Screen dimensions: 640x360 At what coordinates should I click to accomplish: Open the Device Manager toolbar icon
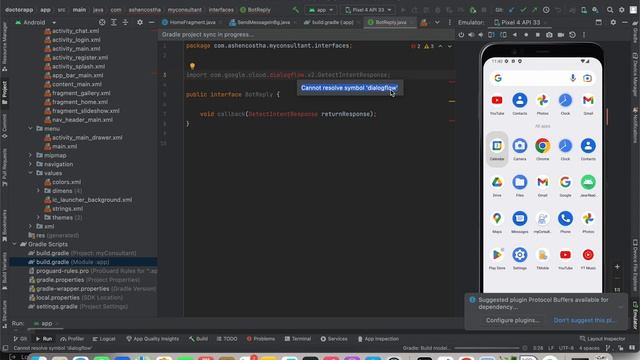(583, 10)
